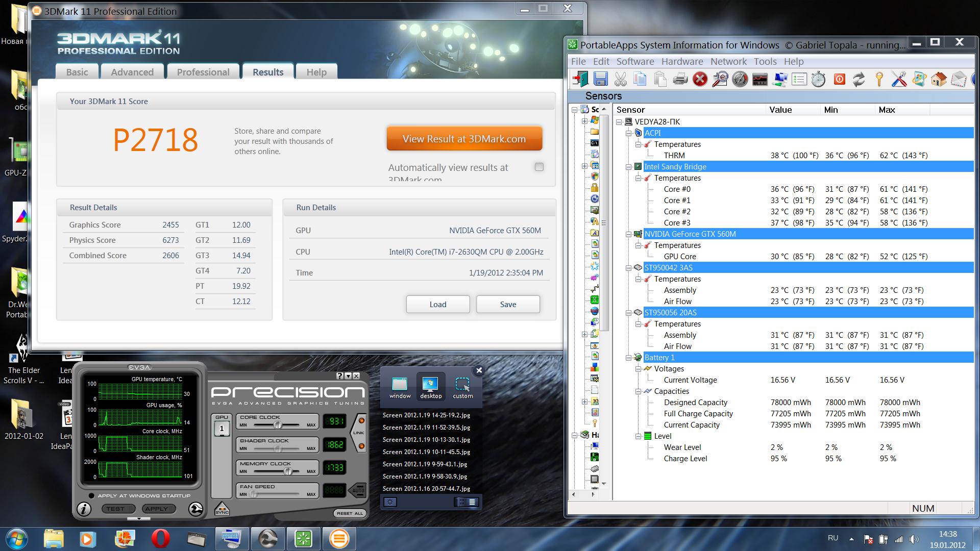Click the Exit door icon in SIW toolbar
Image resolution: width=980 pixels, height=551 pixels.
[580, 79]
